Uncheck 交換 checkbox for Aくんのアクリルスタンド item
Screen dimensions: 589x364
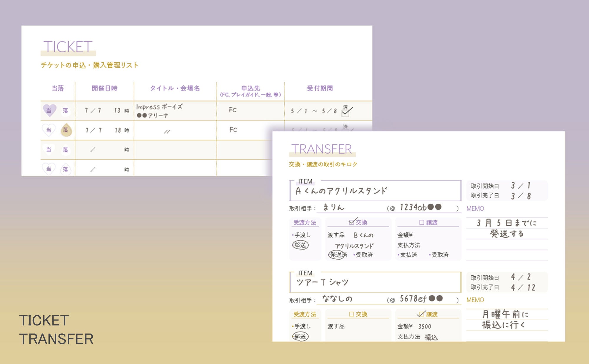[351, 222]
